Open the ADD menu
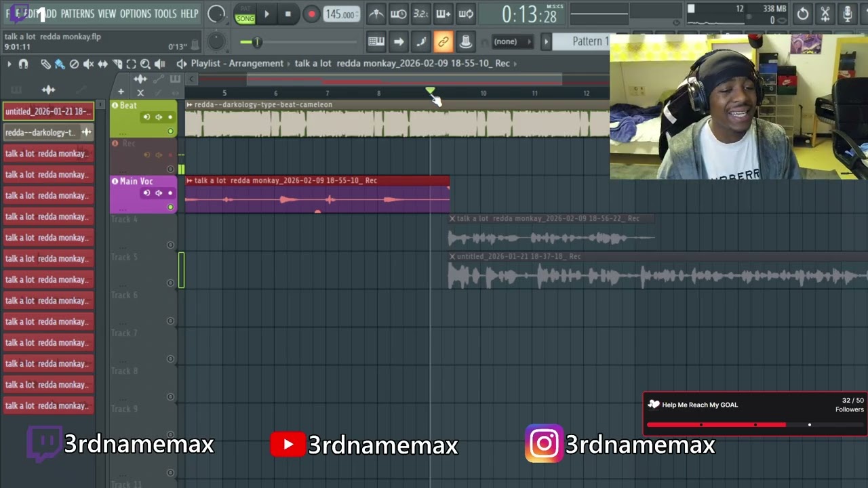Screen dimensions: 868x488 point(50,14)
